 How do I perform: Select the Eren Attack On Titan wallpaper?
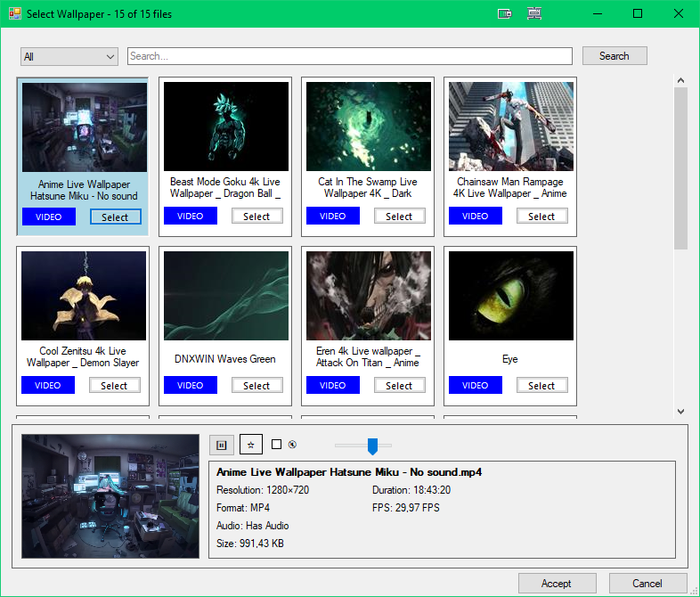[399, 385]
